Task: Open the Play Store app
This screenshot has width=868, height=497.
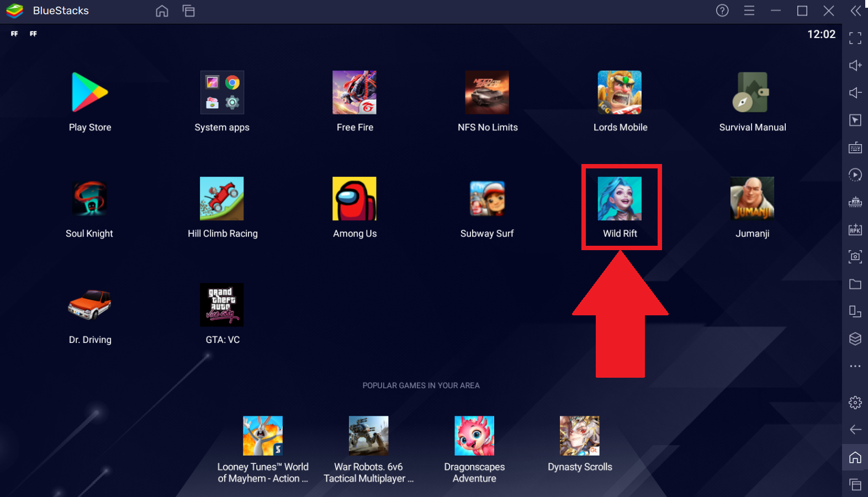Action: tap(90, 93)
